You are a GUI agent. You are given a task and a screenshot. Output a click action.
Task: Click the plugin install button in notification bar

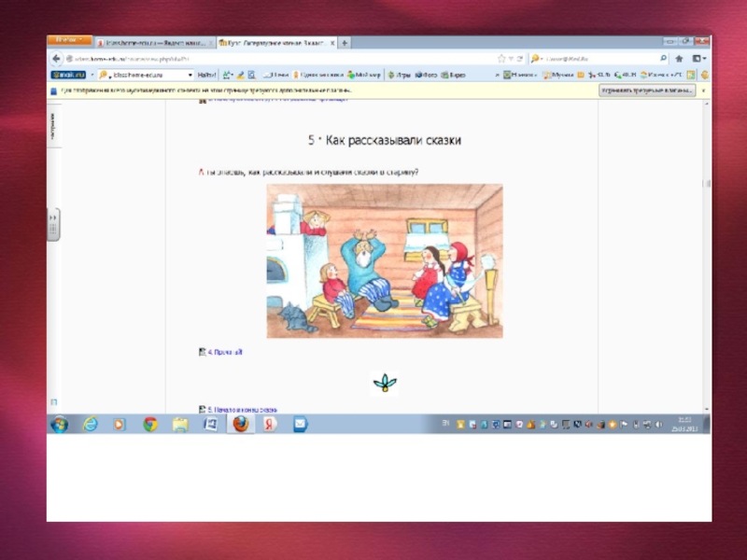646,91
